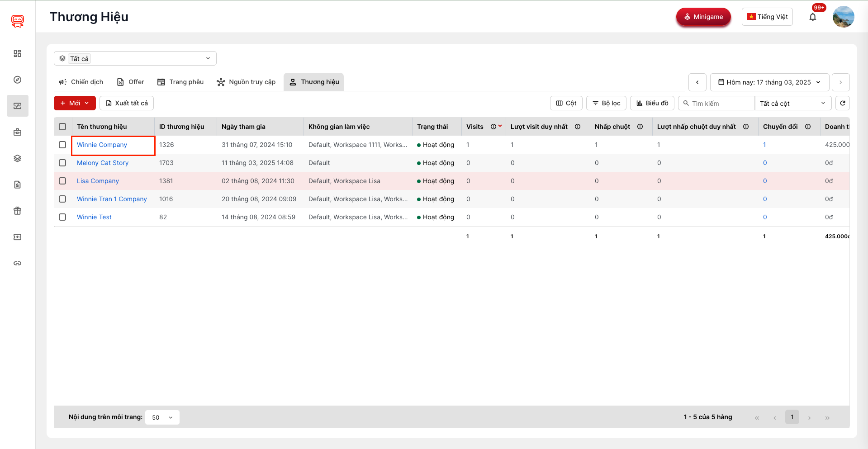
Task: Click the refresh icon next to column filter
Action: click(842, 103)
